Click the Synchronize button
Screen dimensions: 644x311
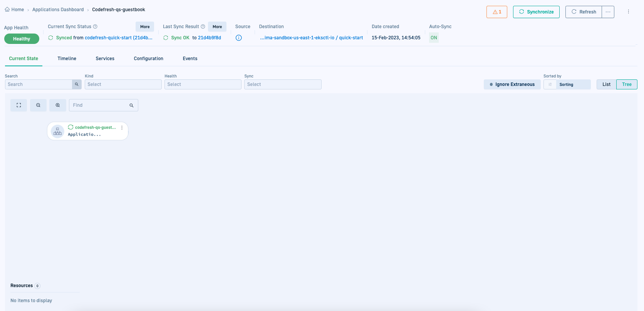click(536, 12)
